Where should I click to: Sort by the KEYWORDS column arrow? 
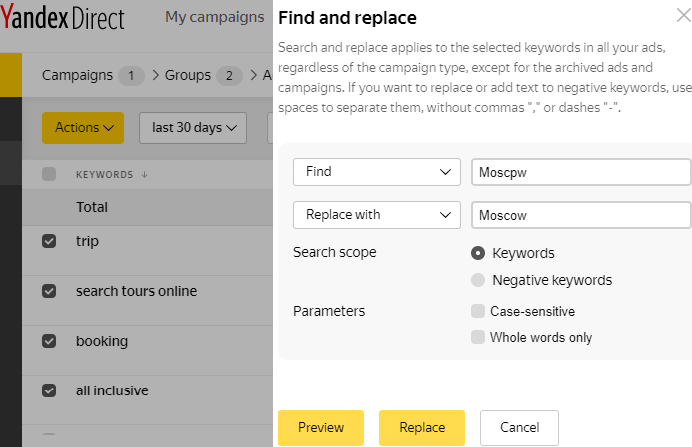[144, 175]
